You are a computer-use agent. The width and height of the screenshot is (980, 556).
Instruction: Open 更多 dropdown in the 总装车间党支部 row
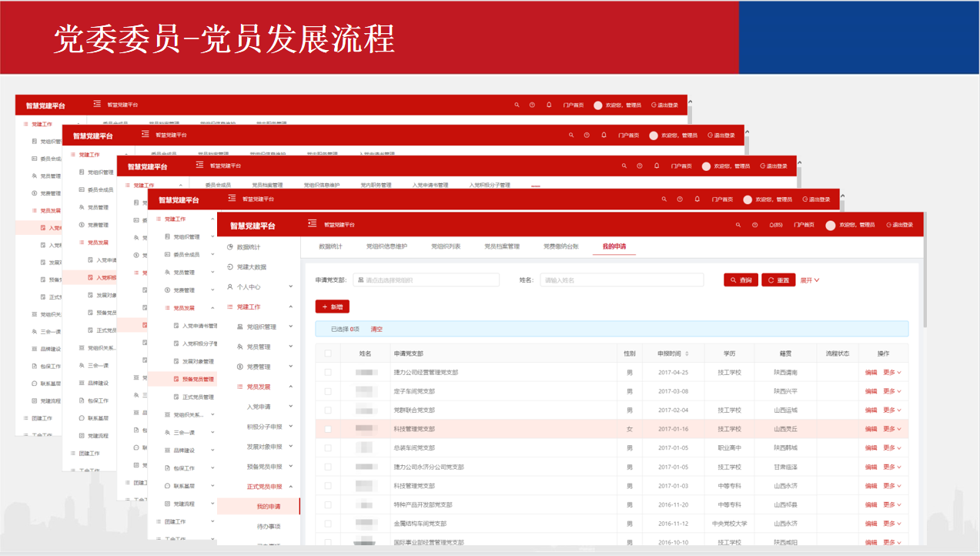[891, 447]
